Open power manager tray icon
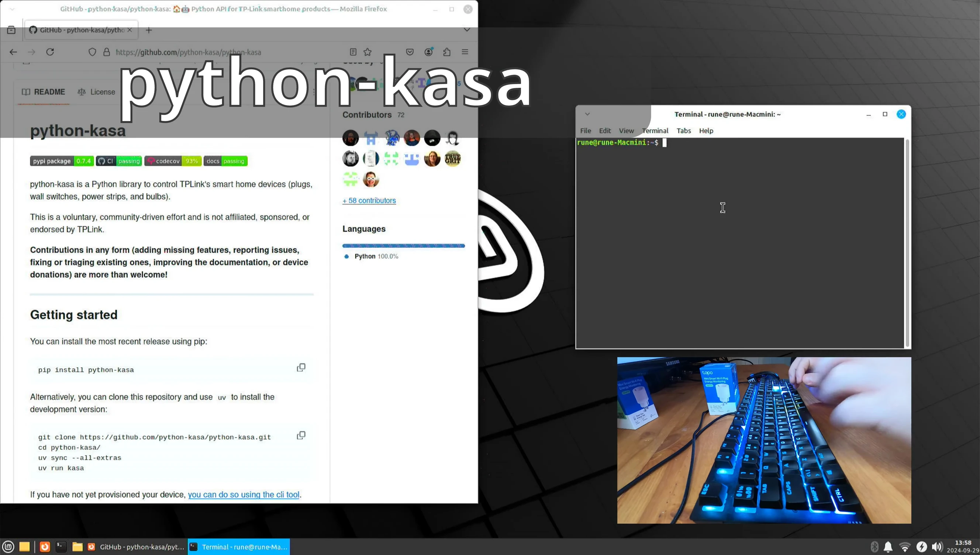 921,547
